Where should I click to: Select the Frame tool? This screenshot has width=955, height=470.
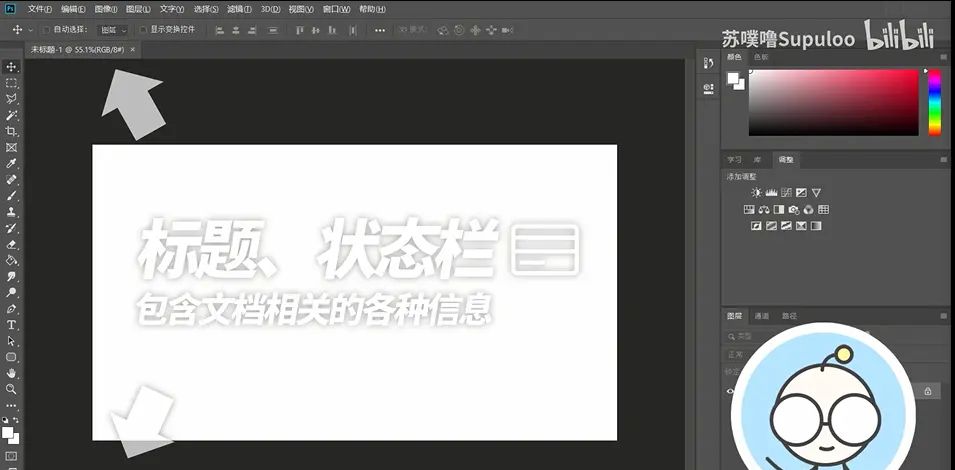click(x=11, y=147)
